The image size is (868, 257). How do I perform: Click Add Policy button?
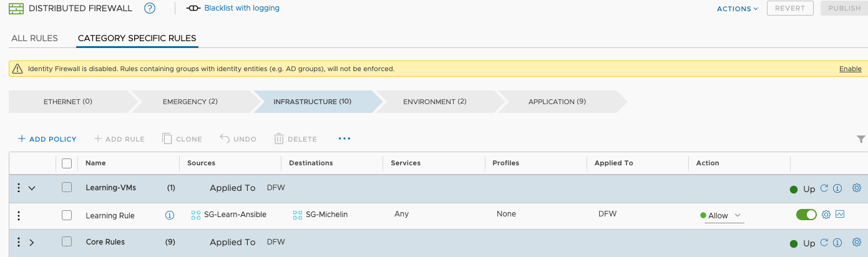(47, 139)
